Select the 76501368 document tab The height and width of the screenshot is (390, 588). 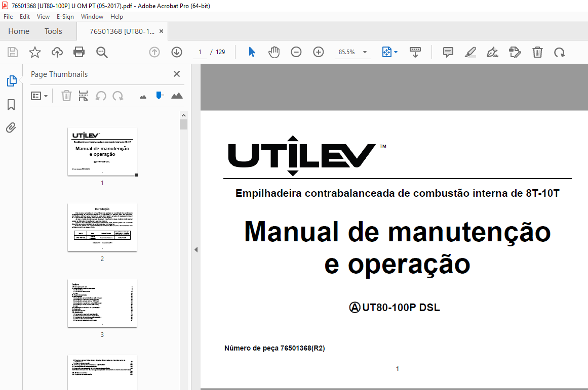click(x=122, y=31)
